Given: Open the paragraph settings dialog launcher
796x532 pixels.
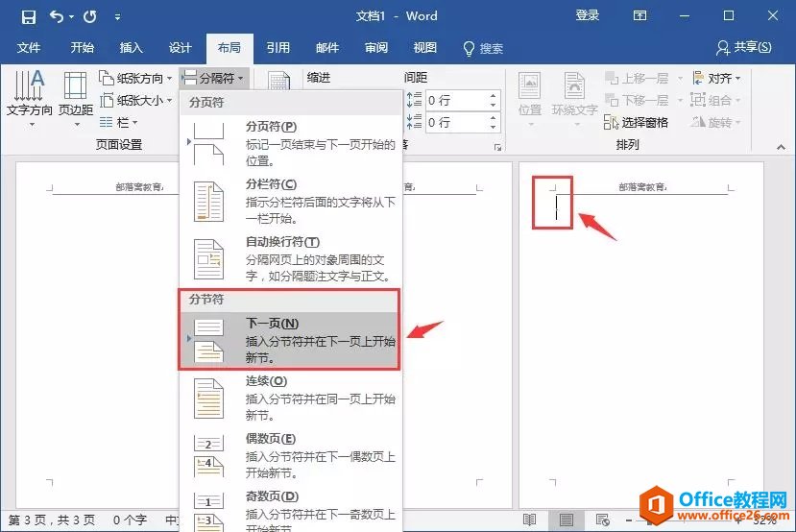Looking at the screenshot, I should [498, 147].
